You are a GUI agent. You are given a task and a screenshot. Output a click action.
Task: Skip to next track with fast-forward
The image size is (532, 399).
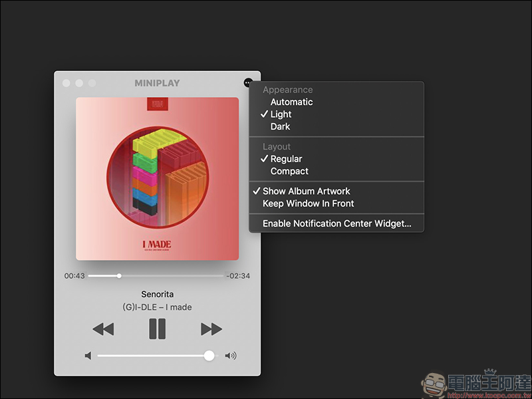coord(211,329)
